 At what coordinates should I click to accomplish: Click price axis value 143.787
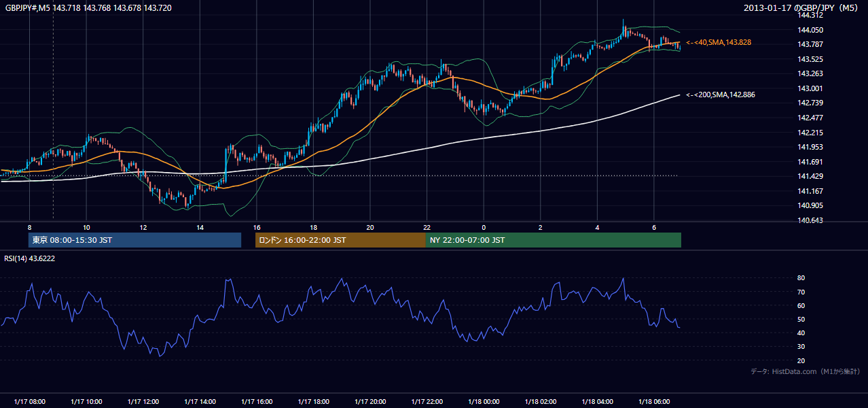[810, 45]
